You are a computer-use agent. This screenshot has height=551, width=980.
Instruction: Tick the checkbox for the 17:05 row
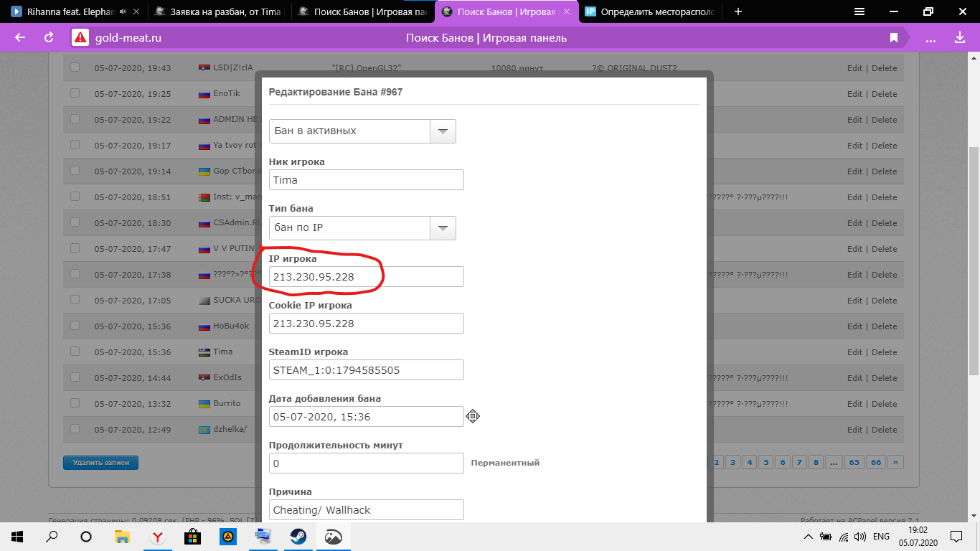[75, 300]
